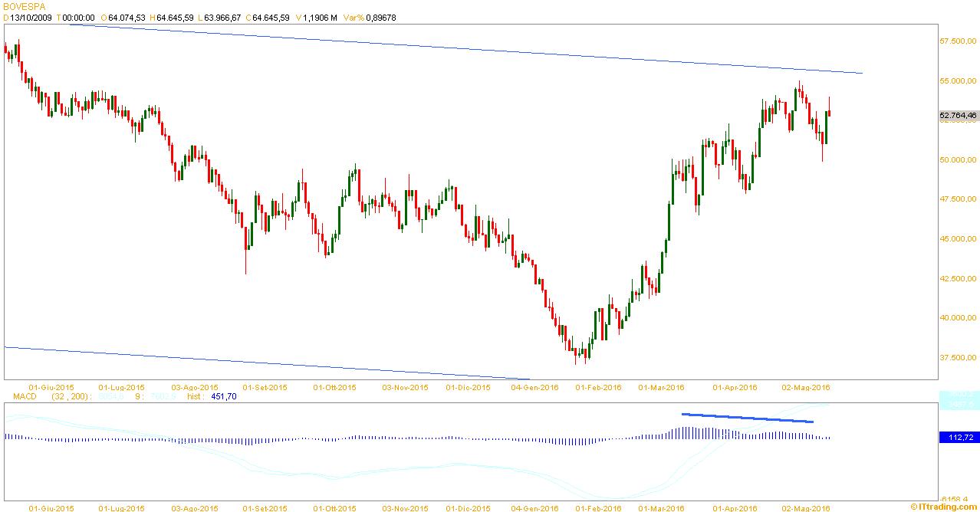Click the volume value 1,1906 M

click(317, 17)
